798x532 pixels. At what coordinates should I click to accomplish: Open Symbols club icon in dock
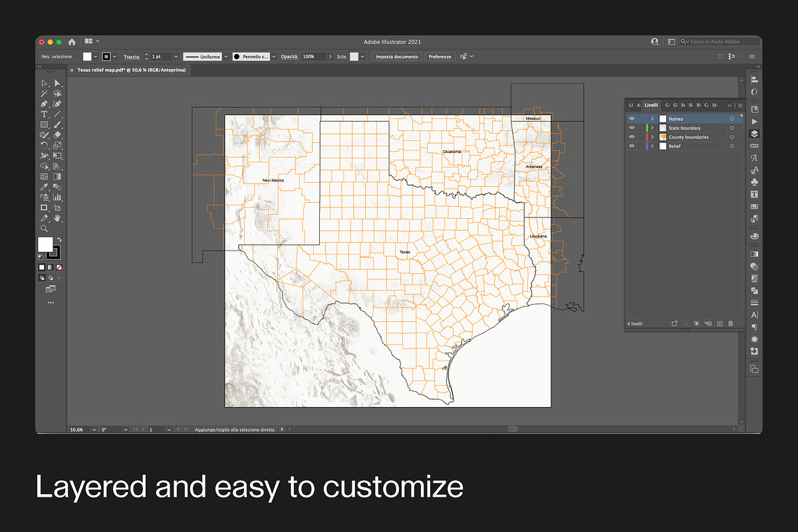pos(754,182)
